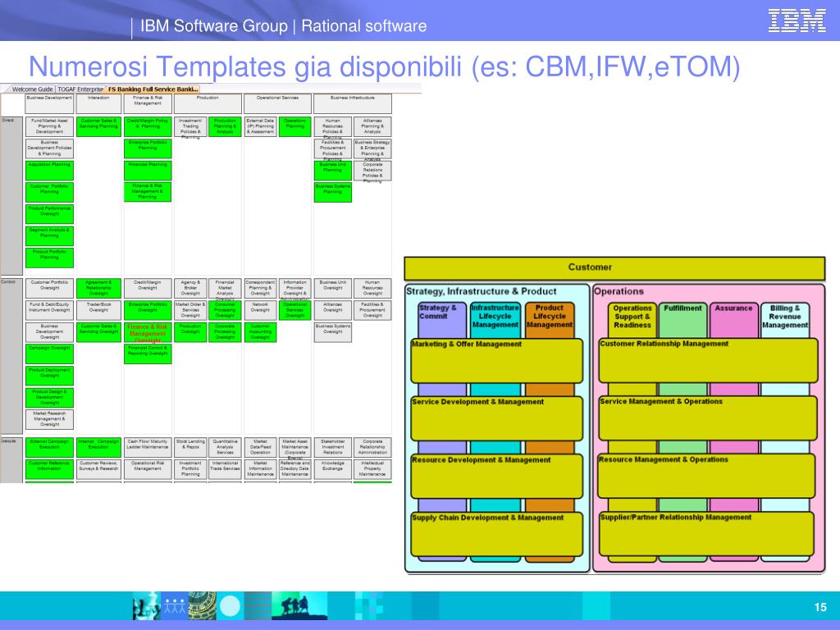Click the Marketing & Offer Management band
The width and height of the screenshot is (840, 630).
tap(496, 361)
